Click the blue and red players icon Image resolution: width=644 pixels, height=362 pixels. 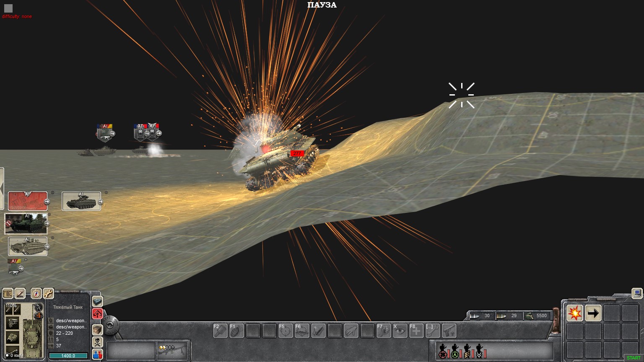97,354
